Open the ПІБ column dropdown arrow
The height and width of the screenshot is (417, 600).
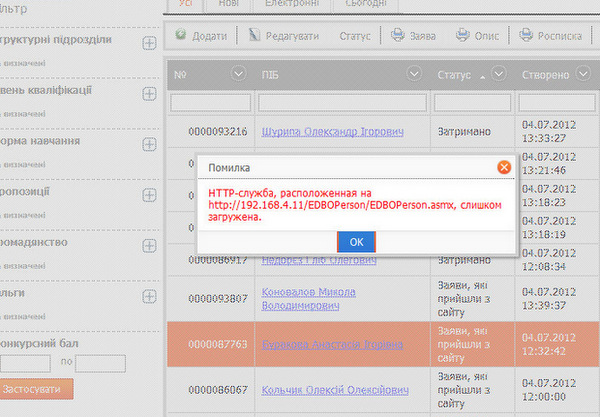coord(414,73)
